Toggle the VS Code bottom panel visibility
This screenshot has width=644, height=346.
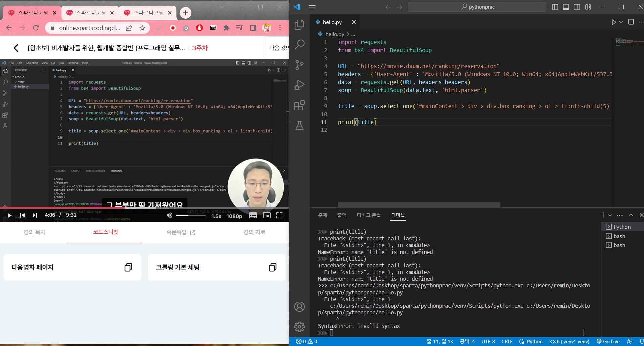coord(566,7)
